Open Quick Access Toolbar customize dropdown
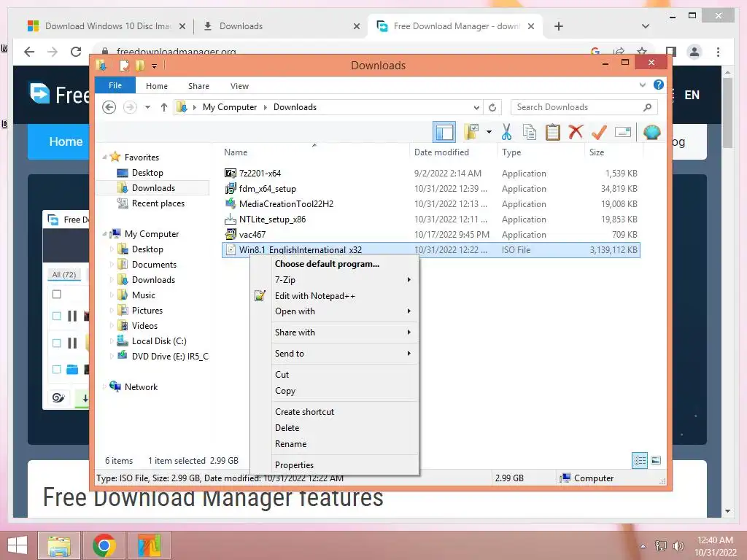The width and height of the screenshot is (747, 560). click(x=155, y=66)
